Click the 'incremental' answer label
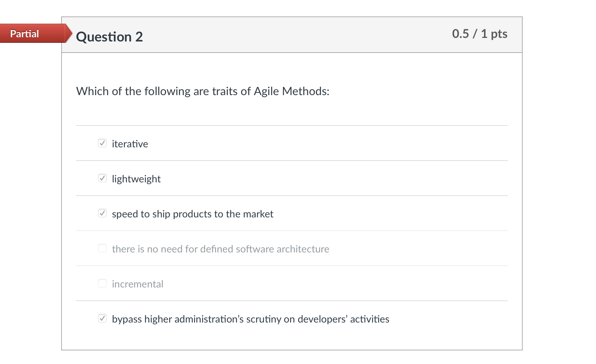The width and height of the screenshot is (596, 364). 138,284
